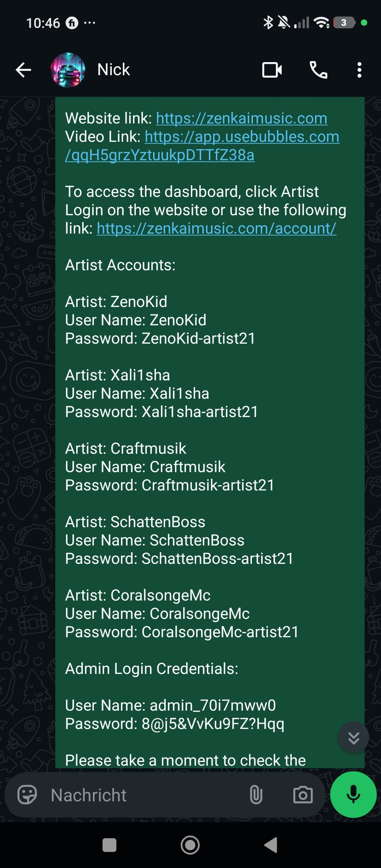Viewport: 381px width, 868px height.
Task: Start a video call with Nick
Action: (x=272, y=70)
